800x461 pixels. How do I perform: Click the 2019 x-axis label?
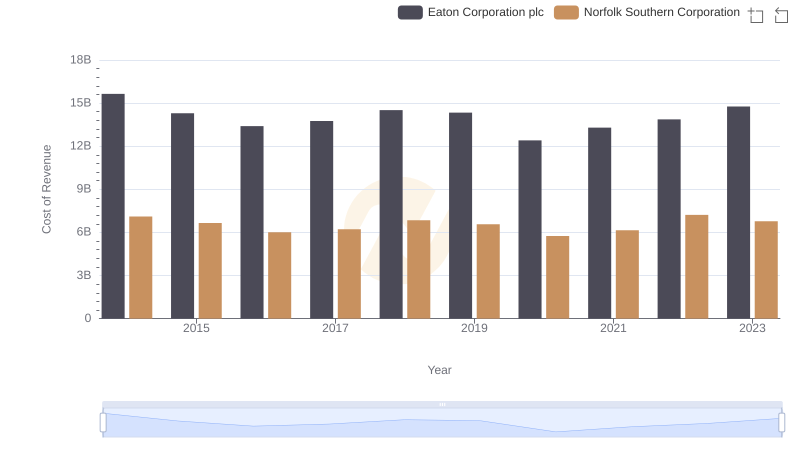click(474, 328)
